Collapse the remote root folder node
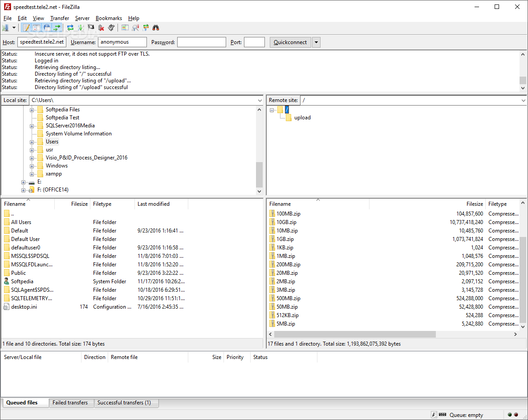The width and height of the screenshot is (528, 420). pos(272,110)
